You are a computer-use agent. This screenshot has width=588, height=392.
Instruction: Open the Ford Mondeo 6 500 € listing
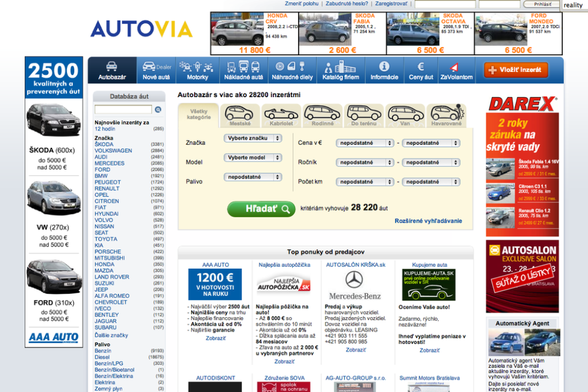point(519,33)
